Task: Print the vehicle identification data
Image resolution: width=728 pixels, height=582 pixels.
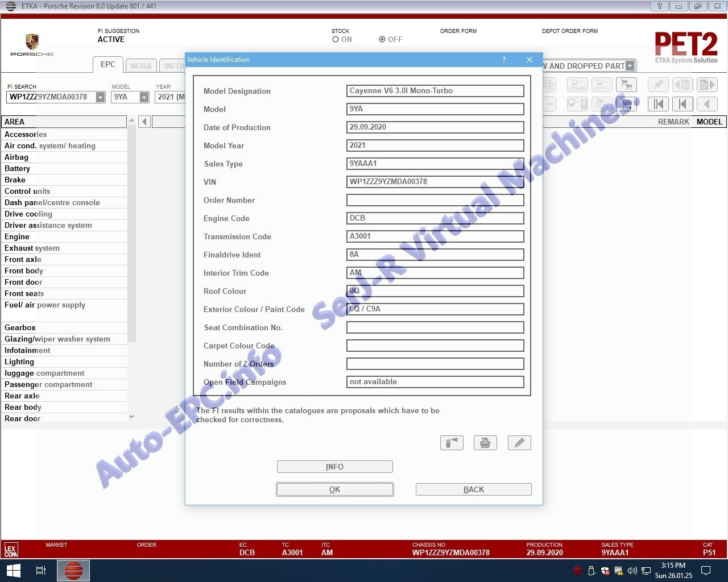Action: pyautogui.click(x=485, y=443)
